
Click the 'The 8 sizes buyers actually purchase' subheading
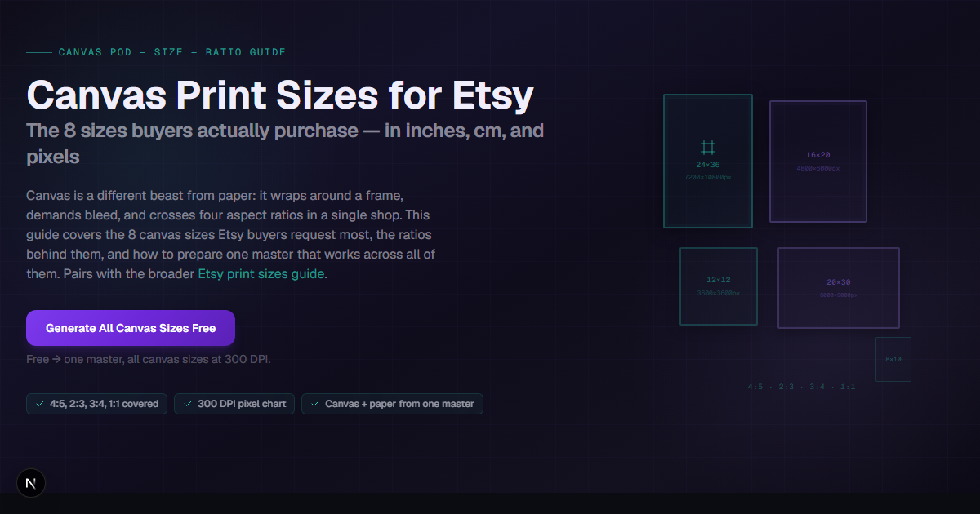pos(285,144)
